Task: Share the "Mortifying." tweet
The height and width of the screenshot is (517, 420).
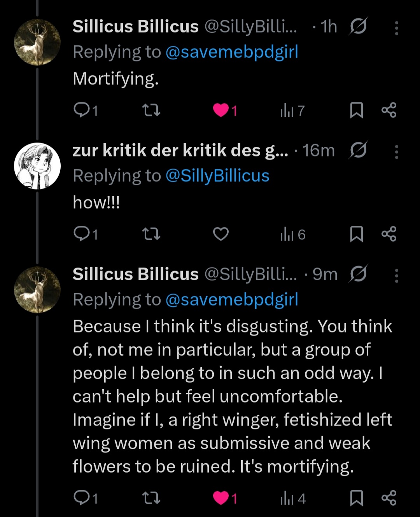Action: (389, 110)
